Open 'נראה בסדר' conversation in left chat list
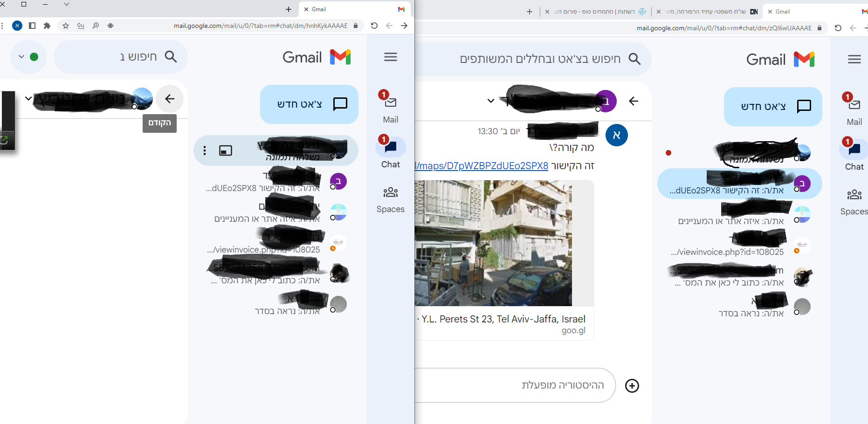868x424 pixels. tap(276, 304)
